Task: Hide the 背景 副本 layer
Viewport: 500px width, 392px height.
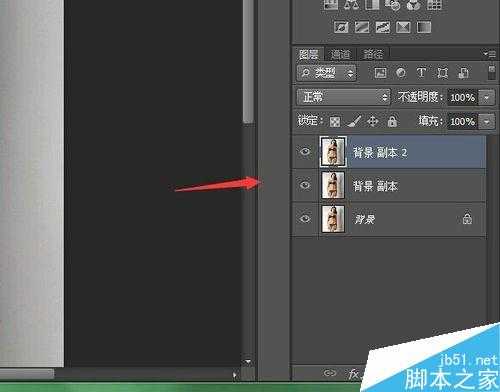Action: 305,185
